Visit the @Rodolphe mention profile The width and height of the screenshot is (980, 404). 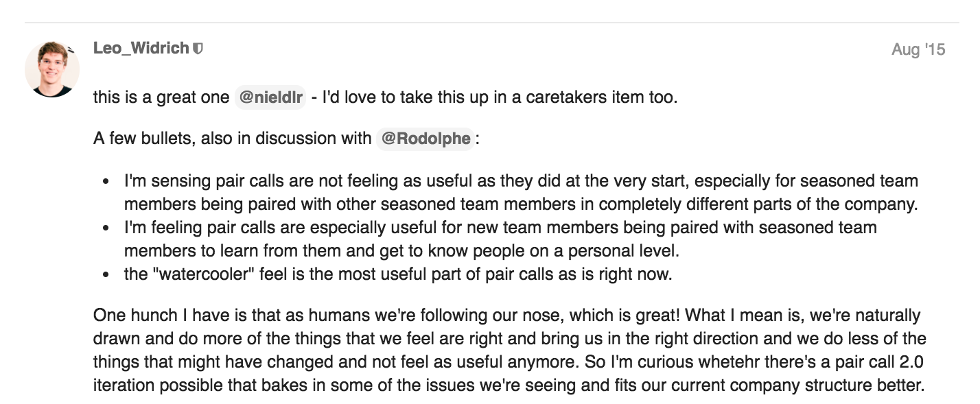pyautogui.click(x=425, y=139)
